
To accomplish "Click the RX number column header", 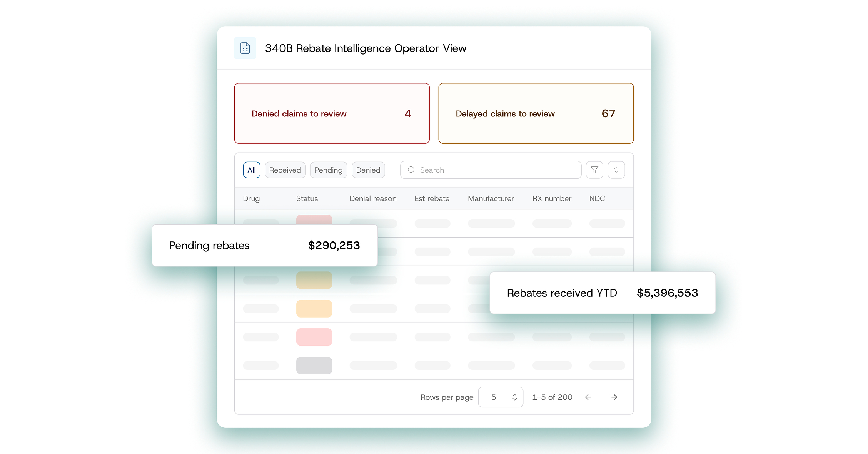I will pyautogui.click(x=552, y=198).
